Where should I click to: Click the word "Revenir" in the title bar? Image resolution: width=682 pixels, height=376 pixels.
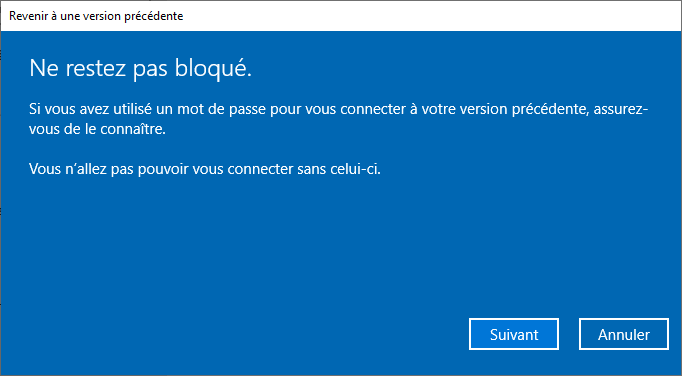[26, 16]
